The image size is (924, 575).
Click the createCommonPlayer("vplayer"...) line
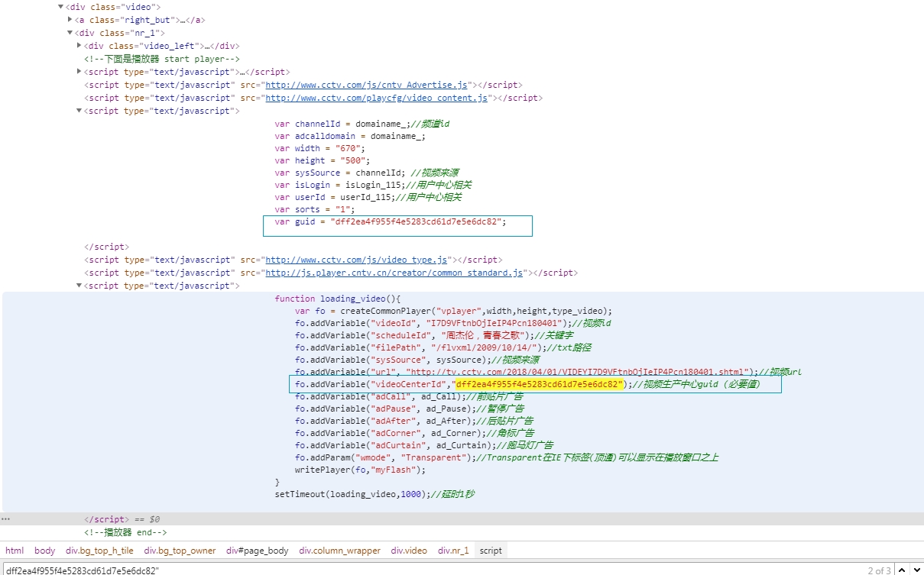point(454,311)
